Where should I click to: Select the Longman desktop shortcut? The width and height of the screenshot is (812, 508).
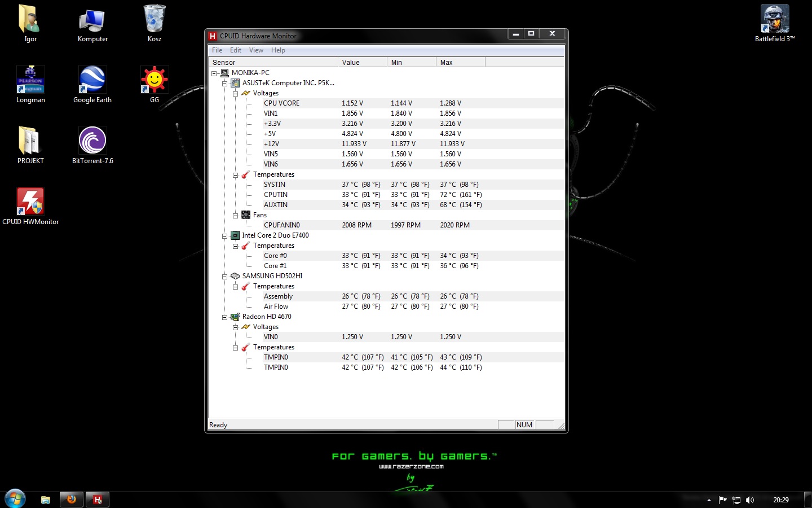coord(30,85)
